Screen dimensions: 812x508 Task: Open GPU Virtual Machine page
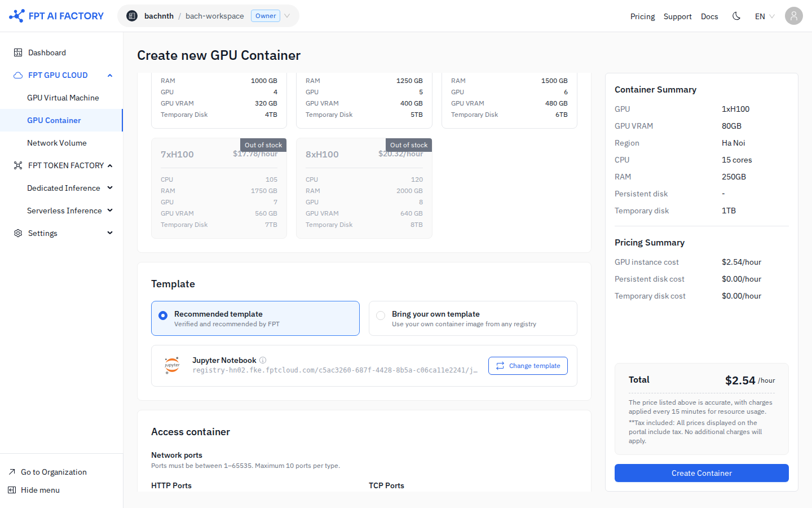61,98
